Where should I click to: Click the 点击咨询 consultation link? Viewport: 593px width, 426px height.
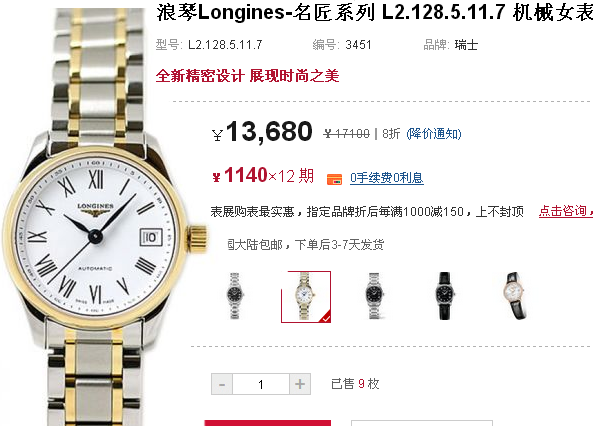click(x=566, y=211)
